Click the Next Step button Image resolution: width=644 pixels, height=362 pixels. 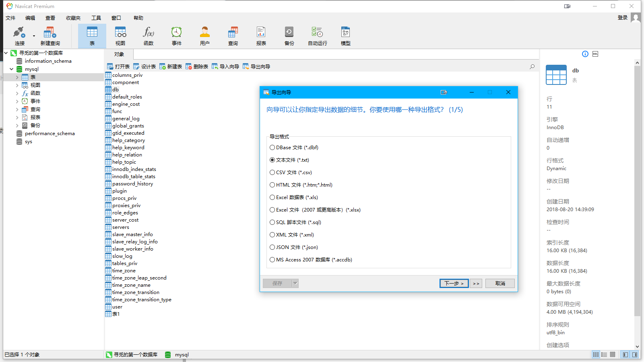(454, 284)
